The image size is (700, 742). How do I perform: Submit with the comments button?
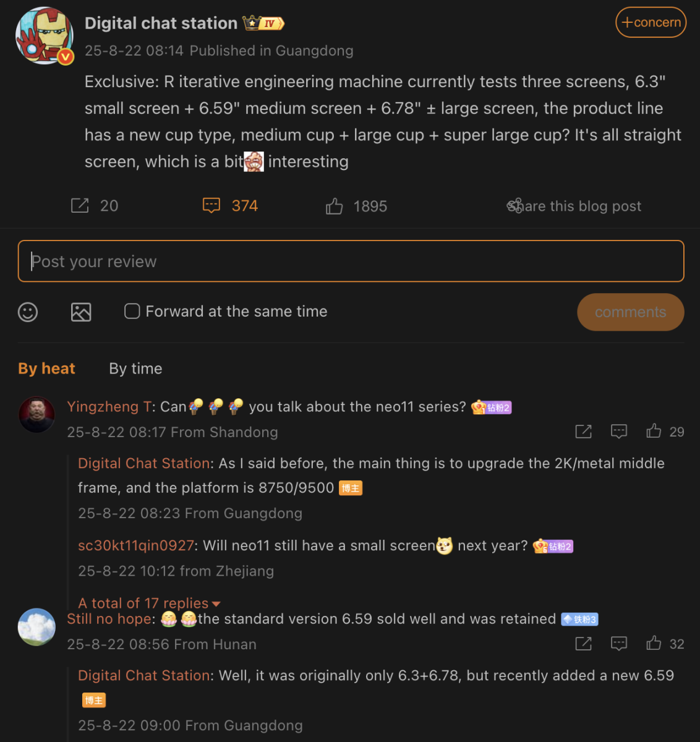click(631, 312)
